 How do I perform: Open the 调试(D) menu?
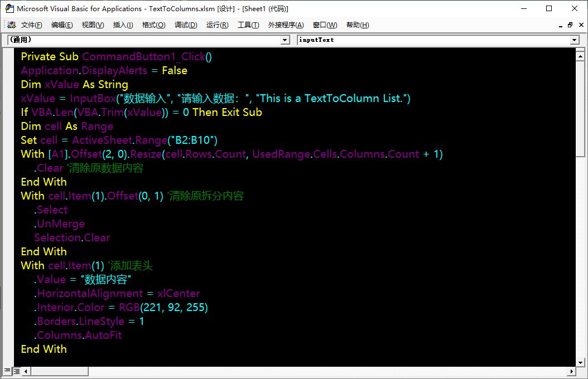186,25
